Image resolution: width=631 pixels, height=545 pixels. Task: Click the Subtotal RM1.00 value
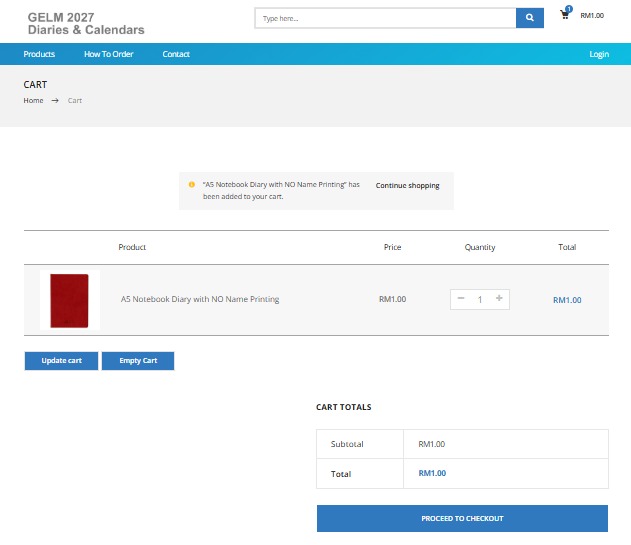[x=431, y=444]
